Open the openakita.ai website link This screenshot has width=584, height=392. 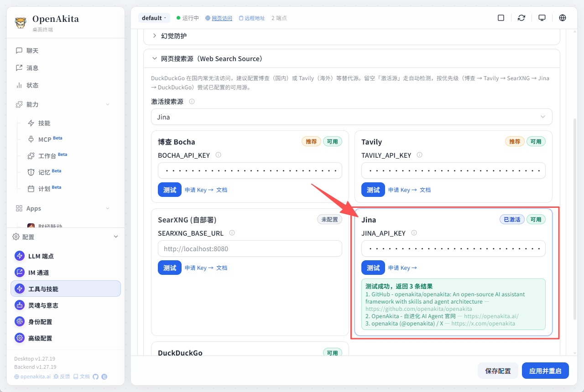point(32,377)
